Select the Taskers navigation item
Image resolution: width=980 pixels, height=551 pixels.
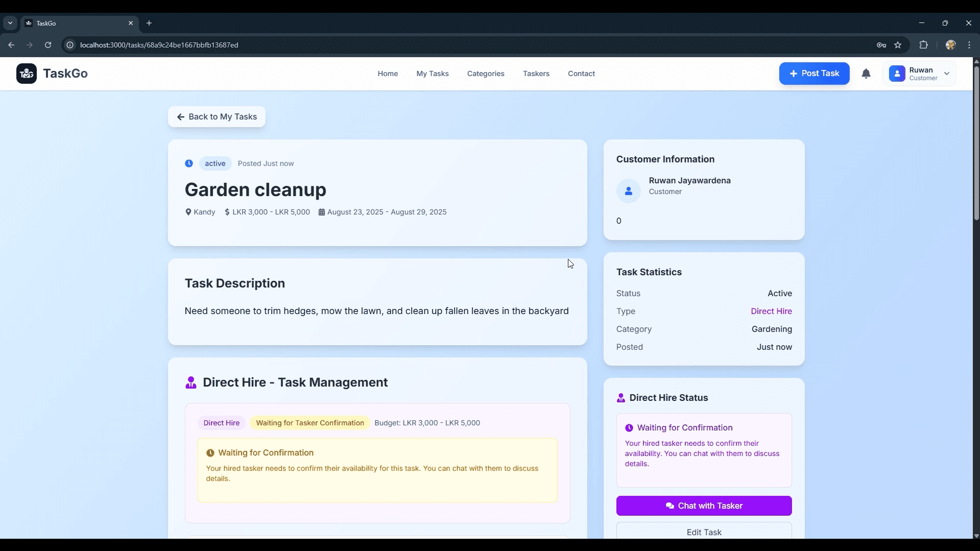tap(536, 74)
